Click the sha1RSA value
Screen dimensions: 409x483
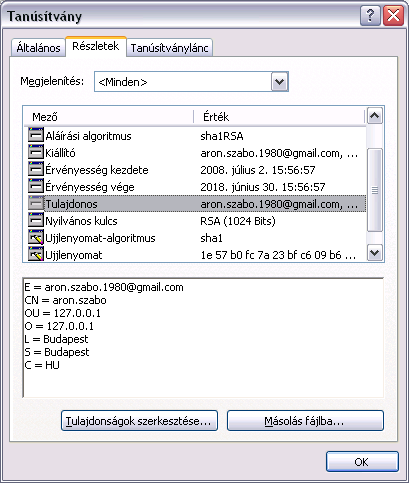222,136
